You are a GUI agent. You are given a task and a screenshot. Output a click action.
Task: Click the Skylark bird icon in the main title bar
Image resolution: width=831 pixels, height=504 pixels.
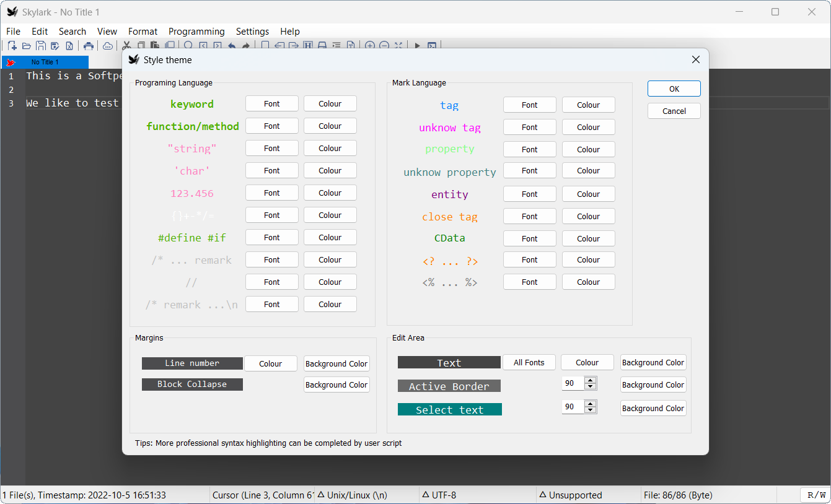(x=12, y=12)
